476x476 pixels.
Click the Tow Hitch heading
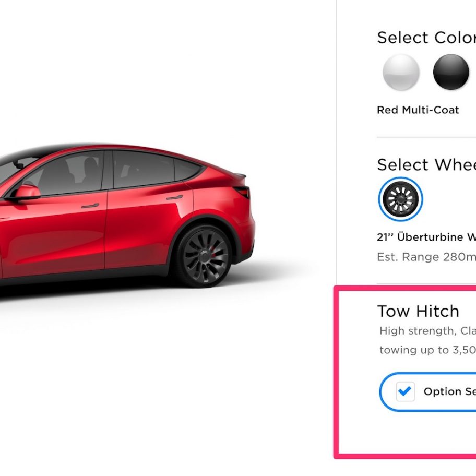[x=418, y=311]
